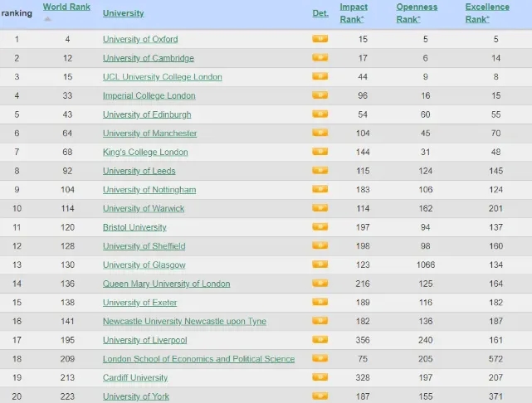Viewport: 532px width, 403px height.
Task: Open details icon for University of Nottingham
Action: click(320, 189)
